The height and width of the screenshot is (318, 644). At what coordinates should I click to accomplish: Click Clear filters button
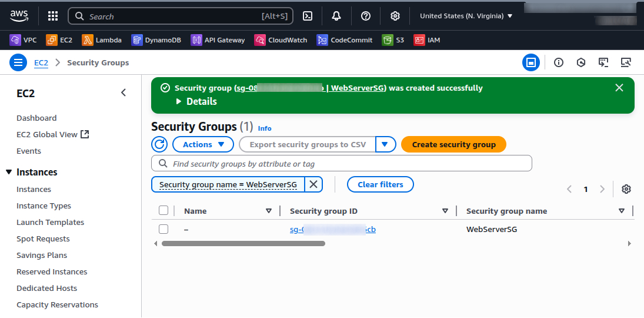point(381,184)
